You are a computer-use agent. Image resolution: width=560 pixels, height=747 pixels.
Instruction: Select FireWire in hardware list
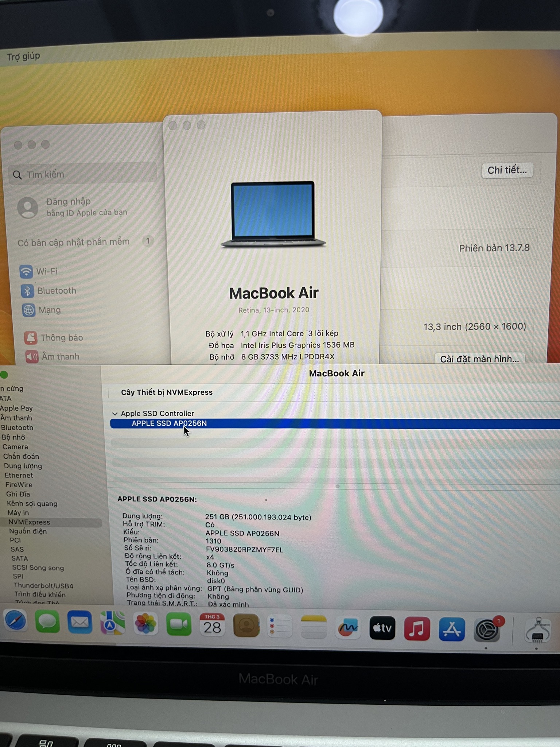19,485
